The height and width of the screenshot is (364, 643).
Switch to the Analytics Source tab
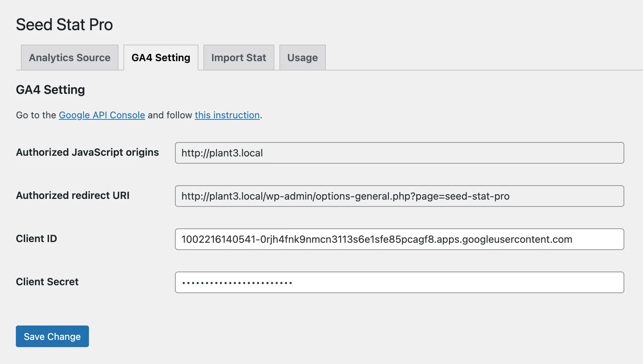[69, 58]
